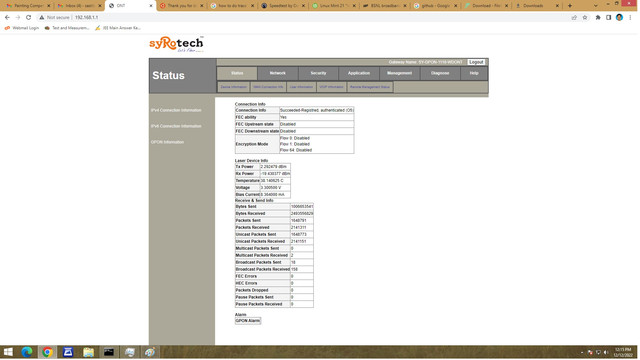
Task: Launch Microsoft Edge from the taskbar
Action: 27,352
